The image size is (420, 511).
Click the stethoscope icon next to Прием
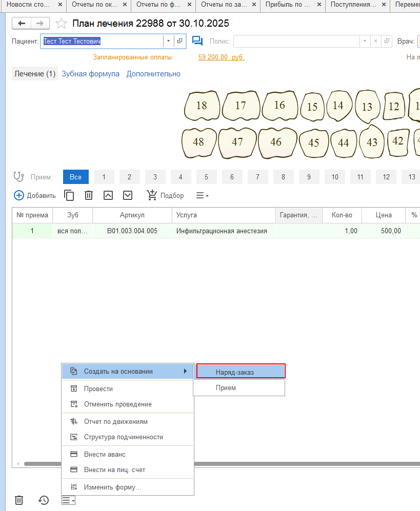(x=18, y=177)
